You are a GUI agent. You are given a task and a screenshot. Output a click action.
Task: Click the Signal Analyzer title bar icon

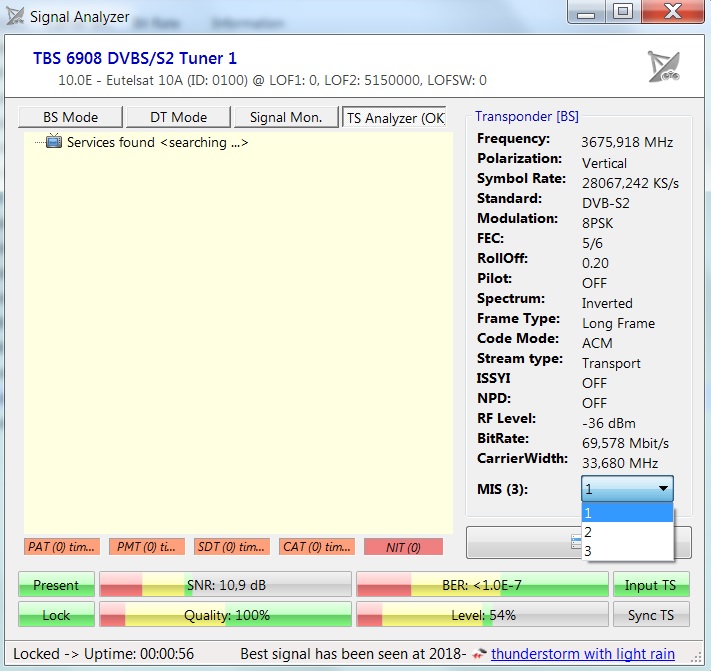(x=15, y=16)
